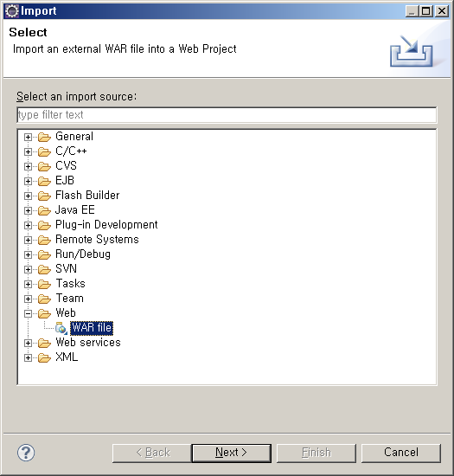
Task: Select the WAR file entry
Action: (92, 328)
